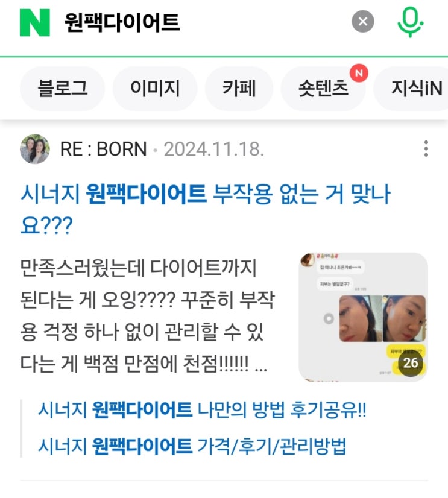
Task: Open the chat screenshot thumbnail image
Action: (363, 317)
